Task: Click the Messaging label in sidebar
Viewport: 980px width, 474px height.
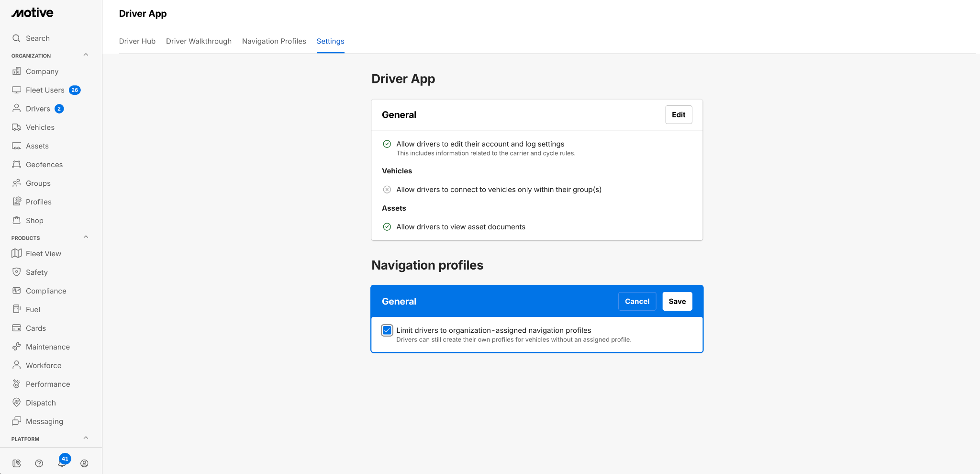Action: [45, 422]
